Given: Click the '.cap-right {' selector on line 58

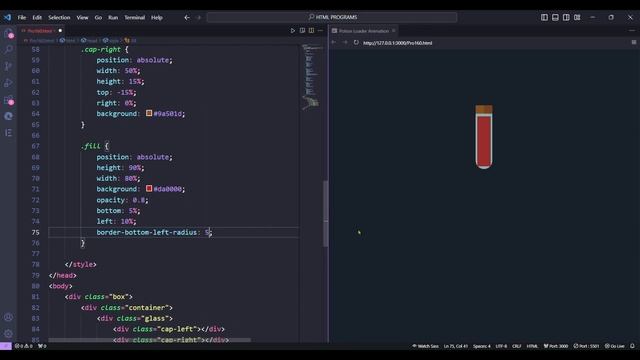Looking at the screenshot, I should tap(104, 49).
